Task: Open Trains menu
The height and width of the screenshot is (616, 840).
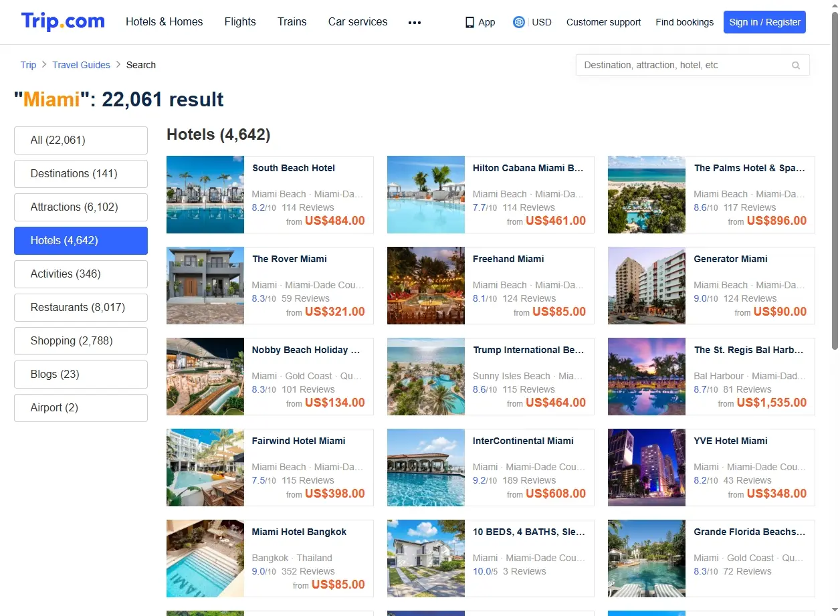Action: tap(292, 21)
